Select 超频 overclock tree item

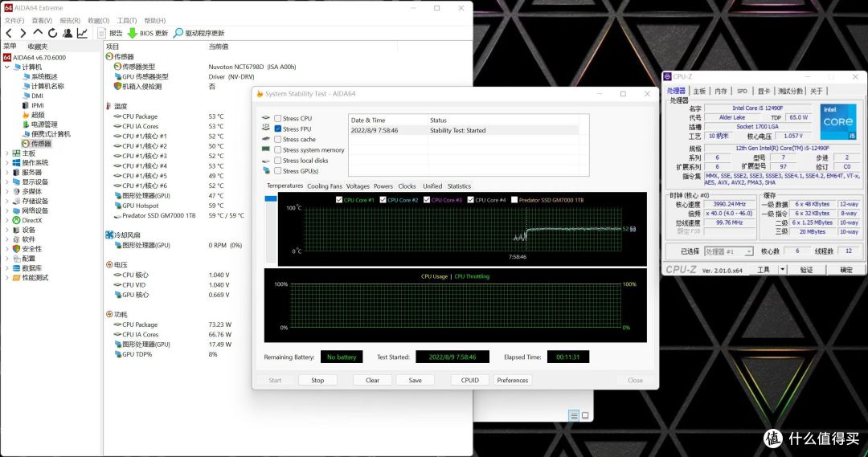38,115
